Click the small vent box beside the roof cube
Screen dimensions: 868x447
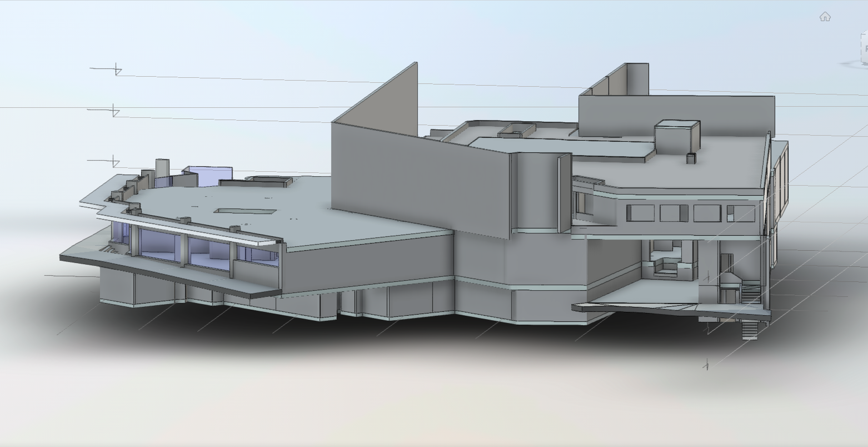click(x=691, y=158)
